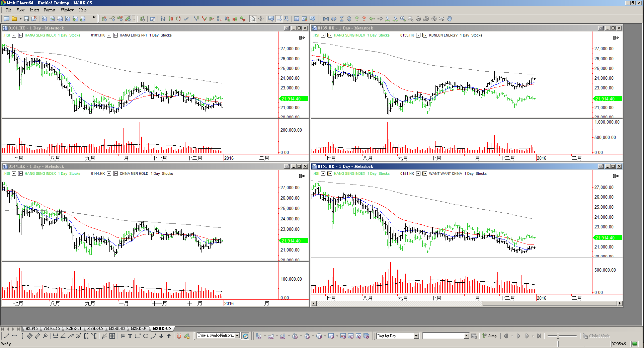Open the Type a symbol/interval dropdown

[x=237, y=336]
